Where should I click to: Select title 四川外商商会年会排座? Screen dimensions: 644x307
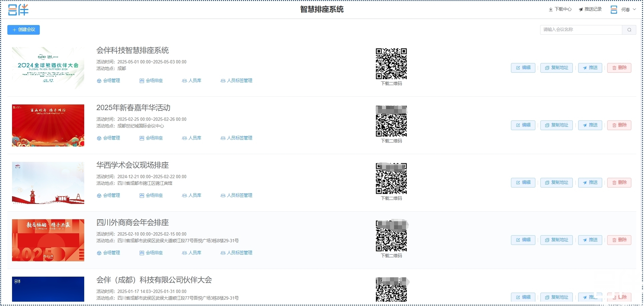tap(132, 223)
